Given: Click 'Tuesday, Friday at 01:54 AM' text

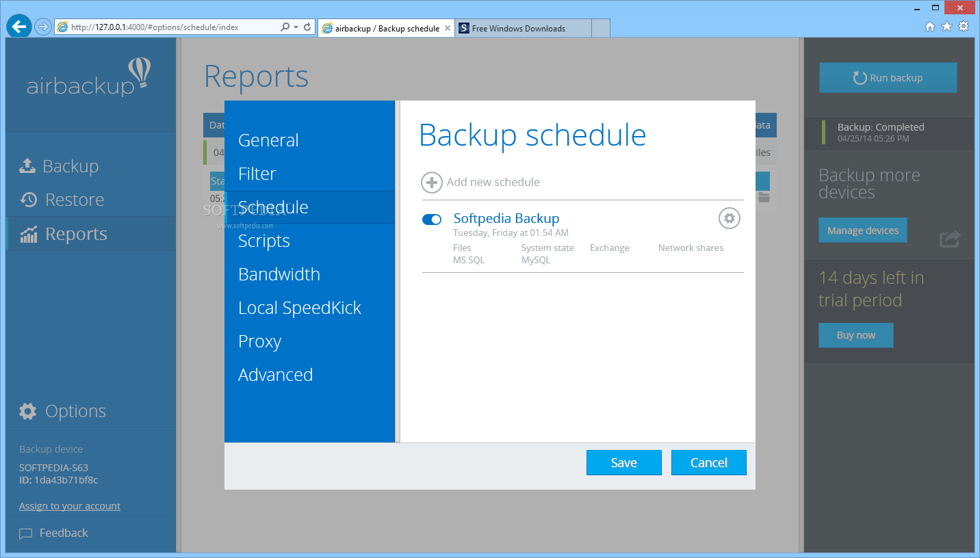Looking at the screenshot, I should tap(511, 232).
